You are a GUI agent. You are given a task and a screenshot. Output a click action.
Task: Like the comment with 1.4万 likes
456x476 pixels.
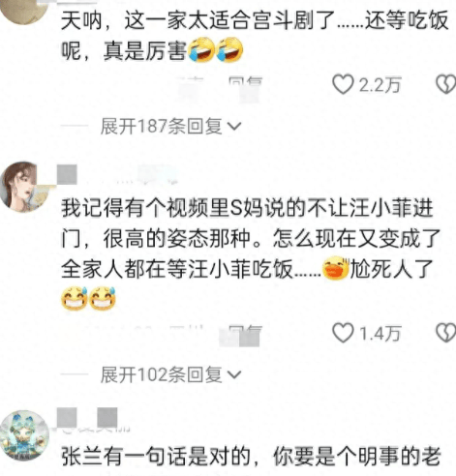click(x=343, y=333)
